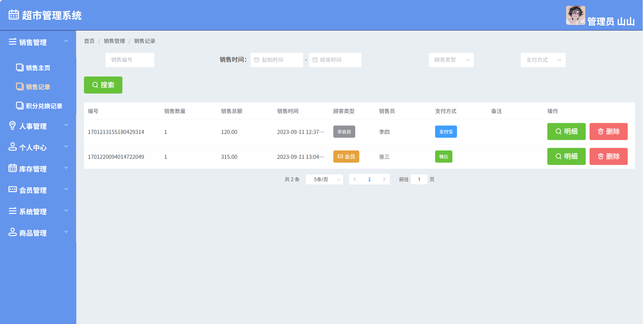Click the list icon beside 系统管理
This screenshot has width=644, height=324.
[x=12, y=211]
